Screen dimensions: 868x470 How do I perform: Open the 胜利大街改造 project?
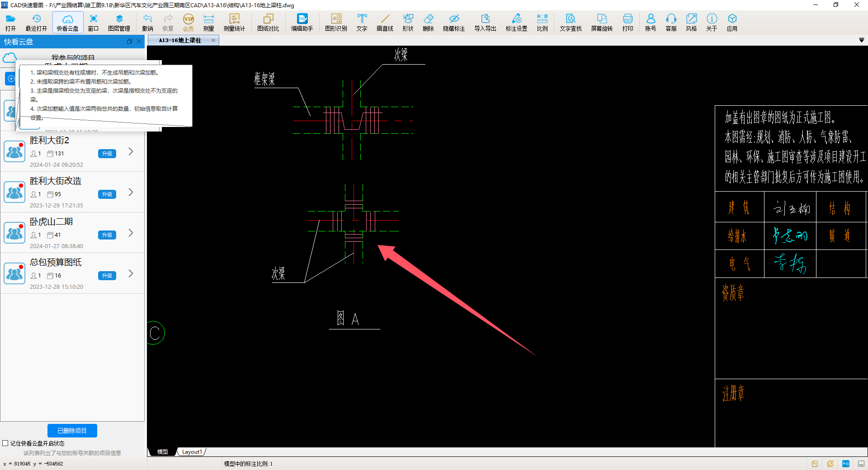72,192
